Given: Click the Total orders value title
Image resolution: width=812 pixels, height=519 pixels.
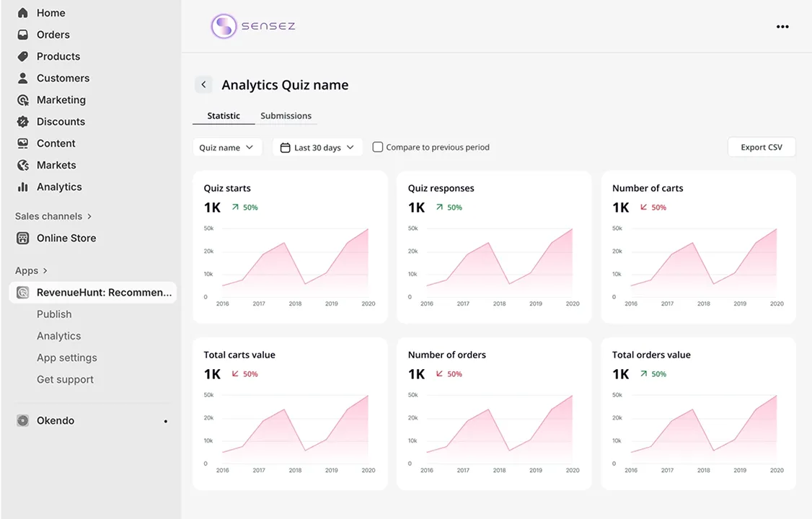Looking at the screenshot, I should pyautogui.click(x=651, y=355).
